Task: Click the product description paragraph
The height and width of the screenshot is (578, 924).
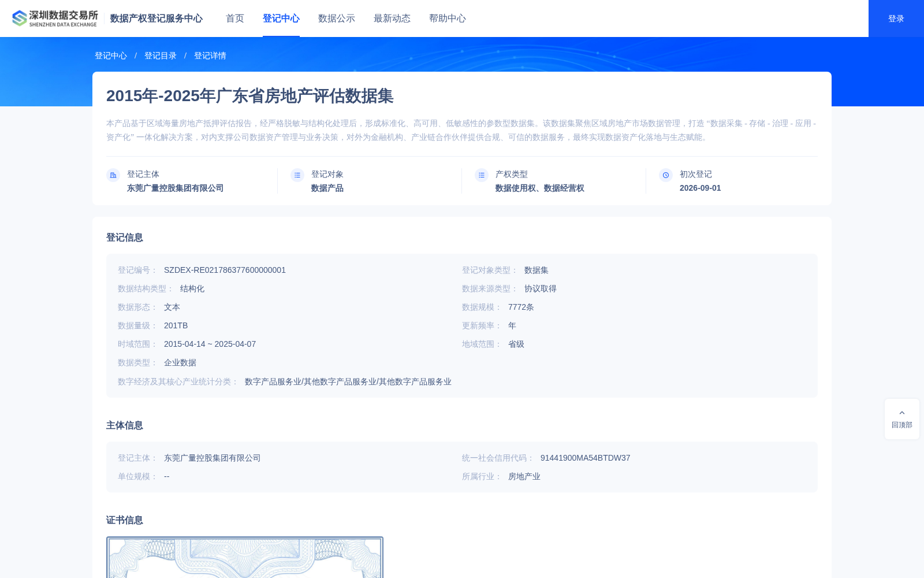Action: [x=462, y=130]
